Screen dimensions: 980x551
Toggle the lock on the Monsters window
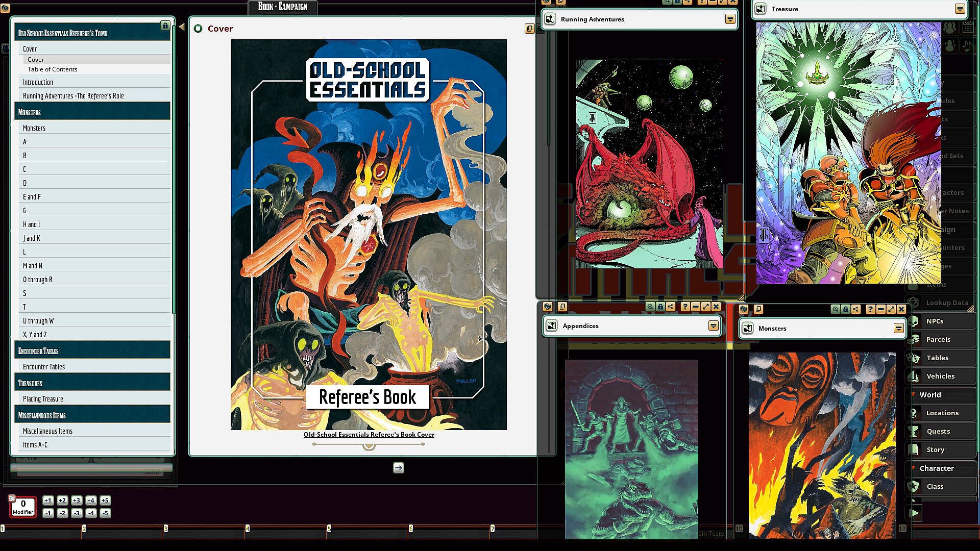[x=846, y=309]
